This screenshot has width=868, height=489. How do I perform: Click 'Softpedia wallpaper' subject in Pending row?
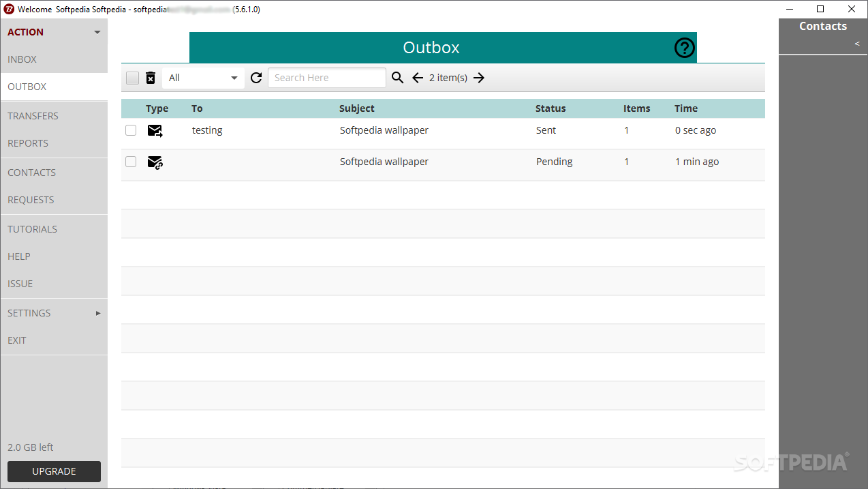(384, 162)
